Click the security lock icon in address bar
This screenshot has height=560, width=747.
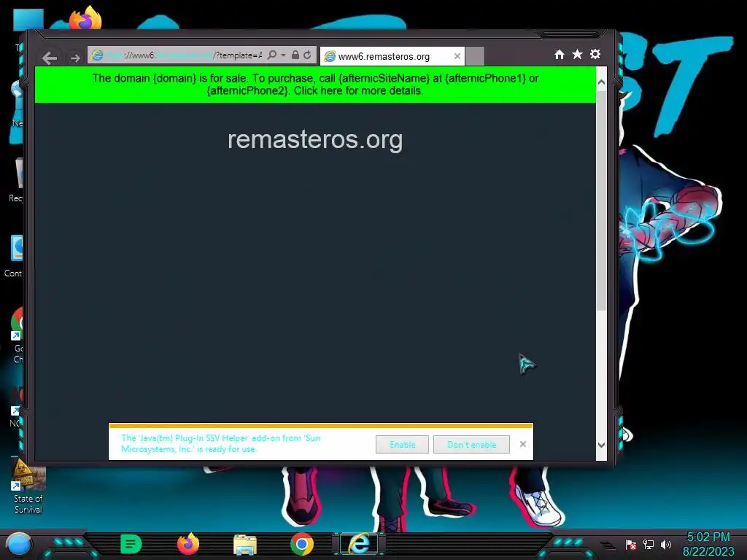(x=295, y=55)
